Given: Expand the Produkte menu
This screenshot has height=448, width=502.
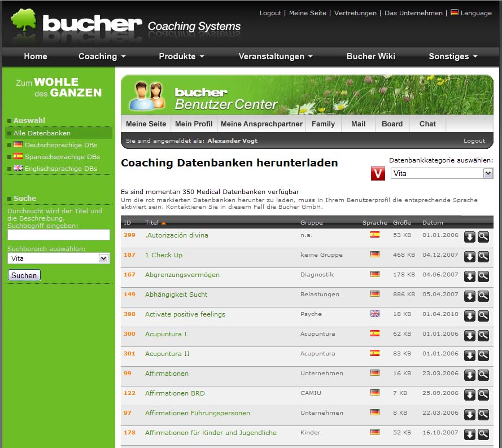Looking at the screenshot, I should pos(181,56).
